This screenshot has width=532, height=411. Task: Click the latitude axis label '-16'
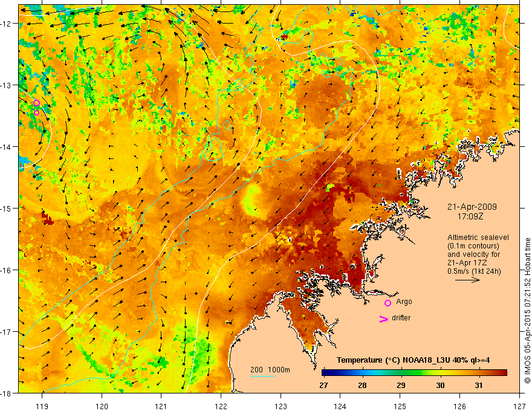click(7, 270)
